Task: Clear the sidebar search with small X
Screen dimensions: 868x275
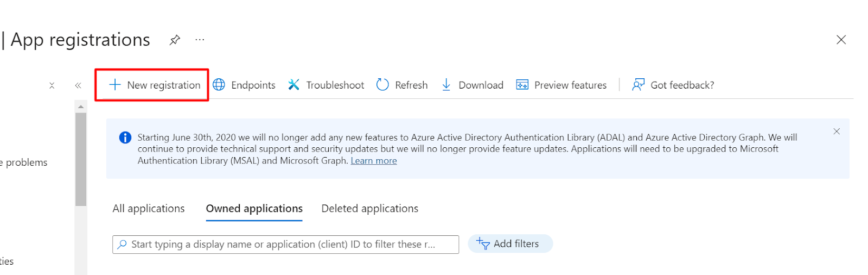Action: (x=52, y=85)
